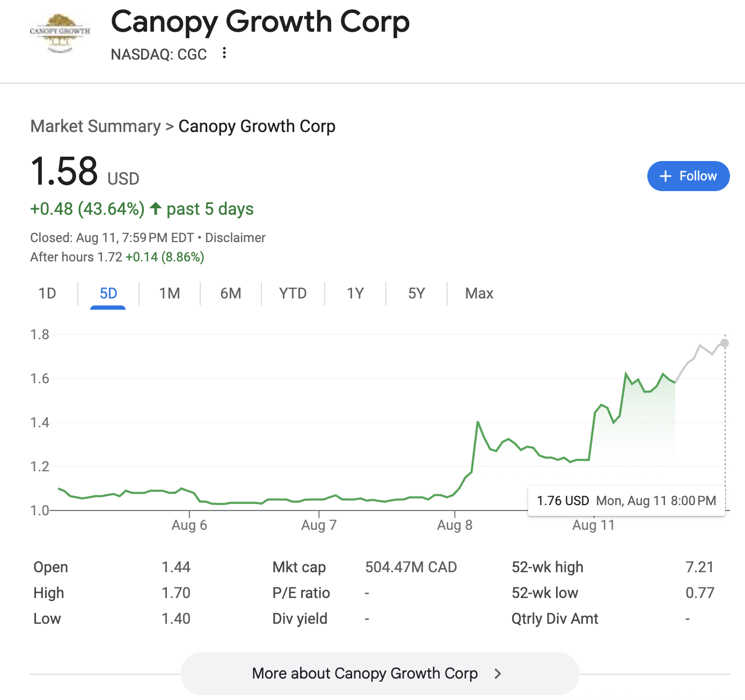Screen dimensions: 745x700
Task: Click the Canopy Growth logo thumbnail
Action: point(60,33)
